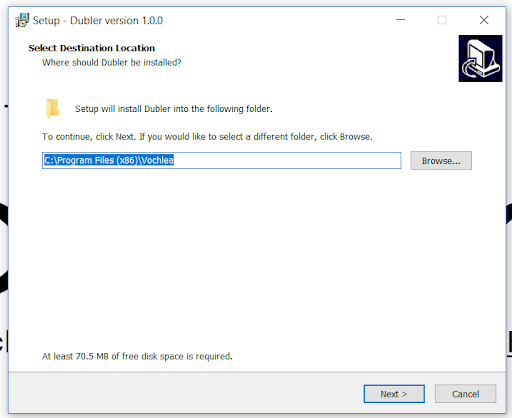Click "Setup will install Dubler" message
This screenshot has height=418, width=512.
174,109
